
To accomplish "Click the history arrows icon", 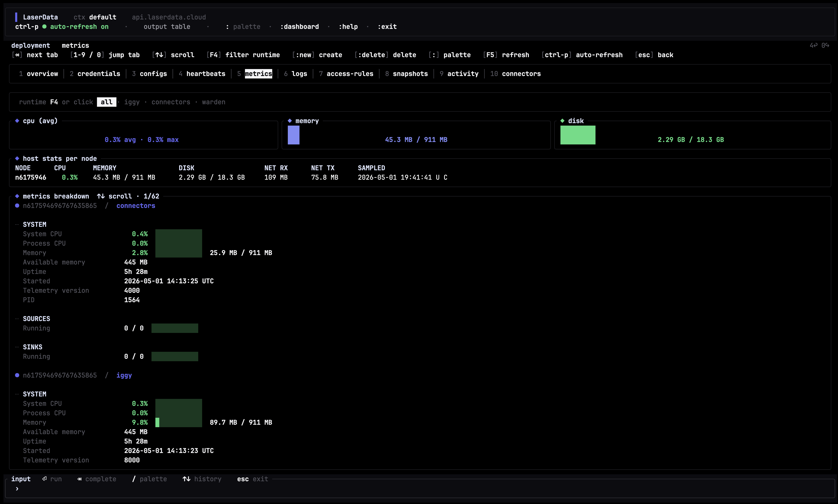I will (x=186, y=479).
